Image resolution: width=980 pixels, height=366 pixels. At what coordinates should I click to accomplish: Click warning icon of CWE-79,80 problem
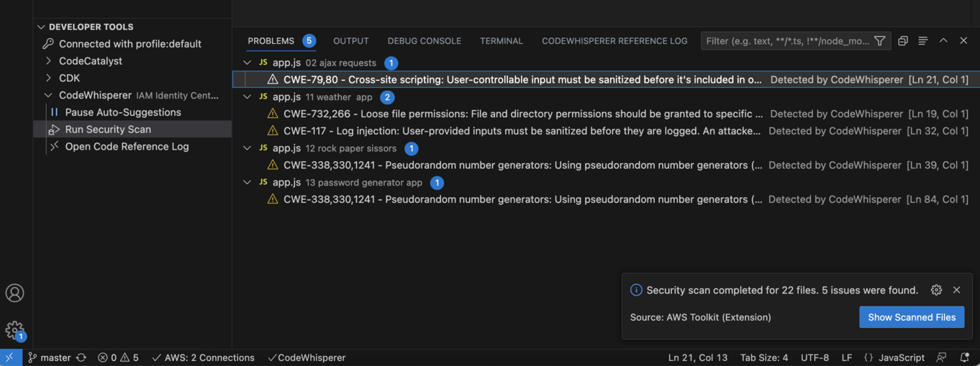point(273,80)
